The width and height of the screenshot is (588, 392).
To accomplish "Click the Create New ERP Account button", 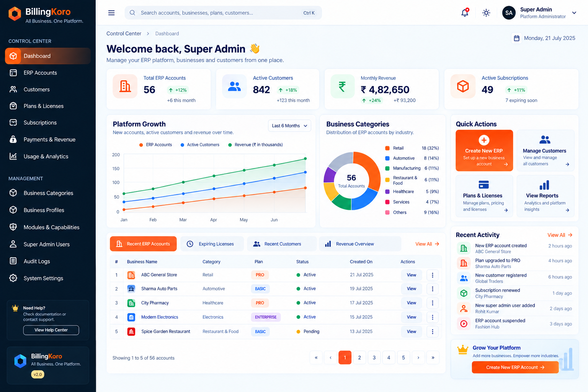I will point(515,367).
